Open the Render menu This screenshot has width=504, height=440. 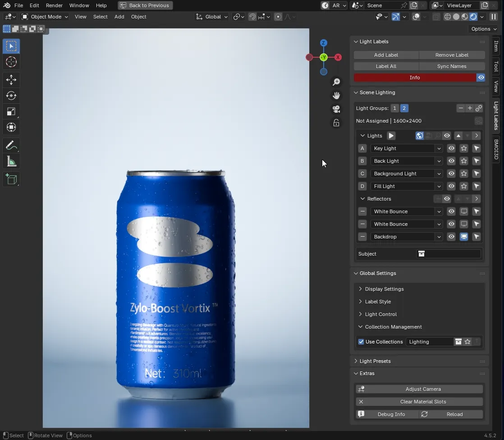click(x=54, y=5)
